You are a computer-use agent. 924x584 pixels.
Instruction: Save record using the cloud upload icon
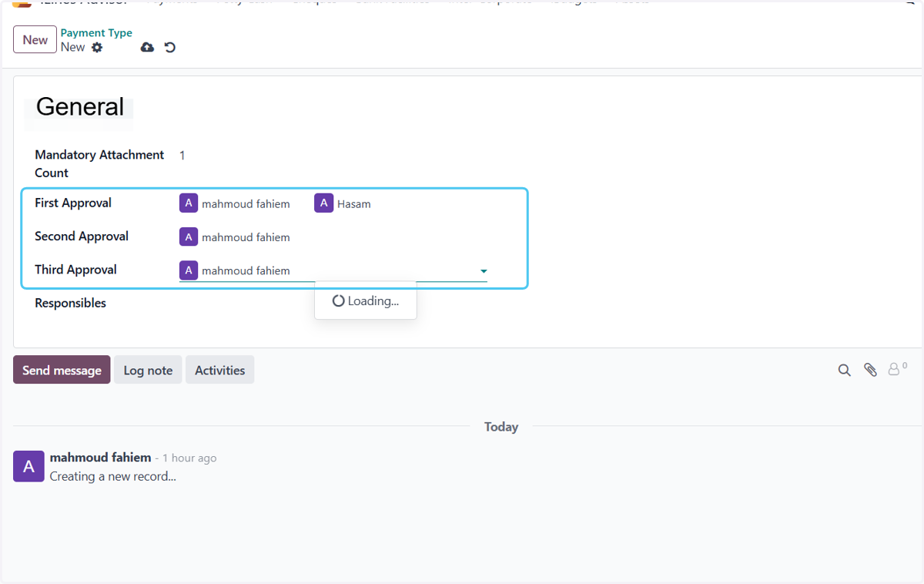147,48
